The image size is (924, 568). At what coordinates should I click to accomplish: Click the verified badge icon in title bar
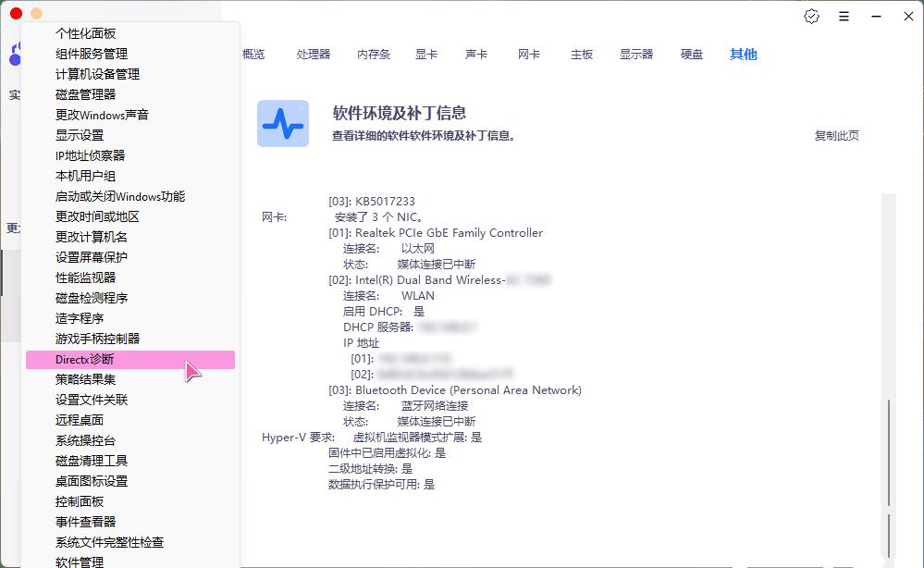pyautogui.click(x=812, y=16)
